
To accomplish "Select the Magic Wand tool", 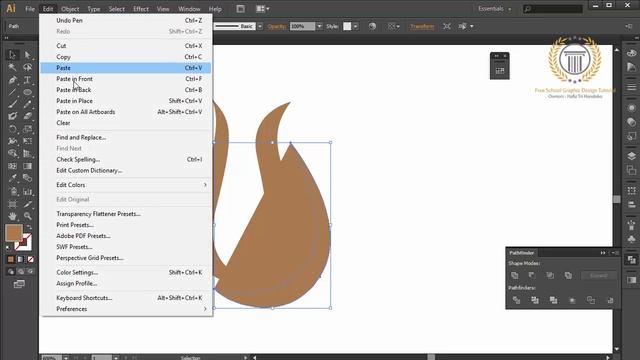I will tap(12, 67).
